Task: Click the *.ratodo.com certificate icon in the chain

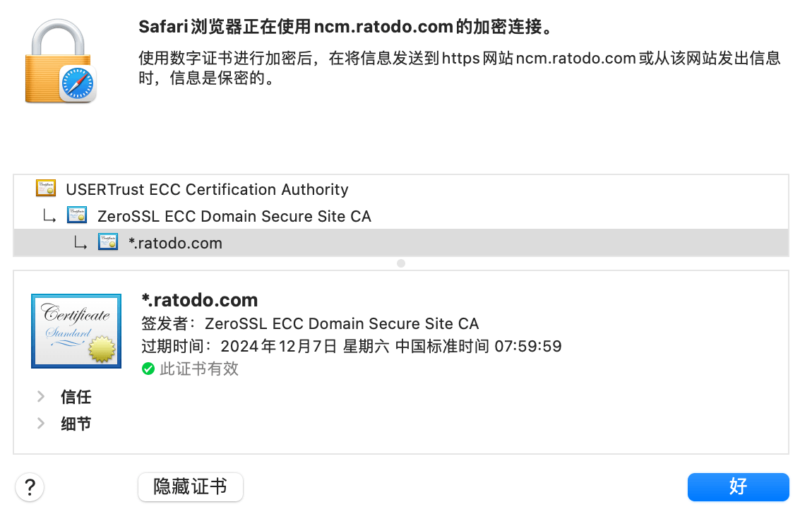Action: point(108,242)
